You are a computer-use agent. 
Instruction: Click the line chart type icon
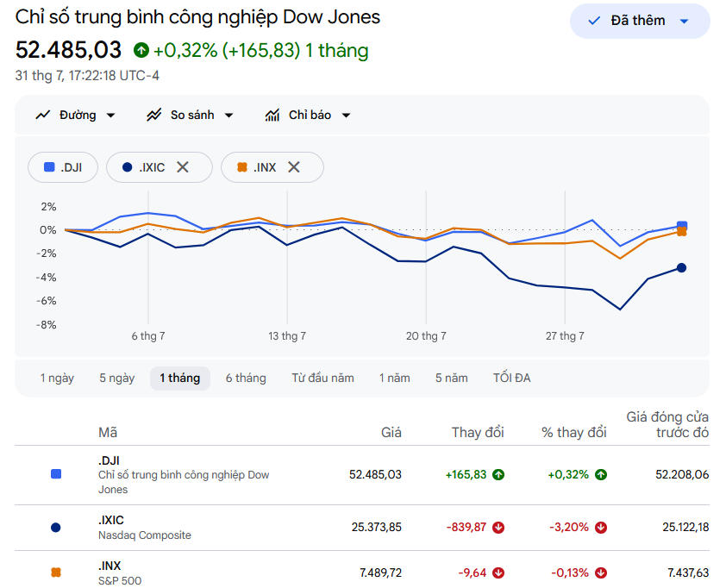(43, 115)
